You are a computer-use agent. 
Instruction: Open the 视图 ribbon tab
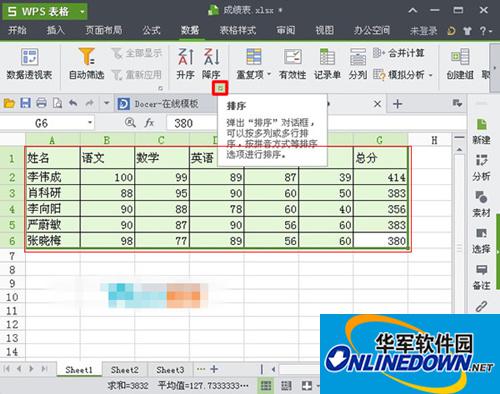[x=325, y=30]
